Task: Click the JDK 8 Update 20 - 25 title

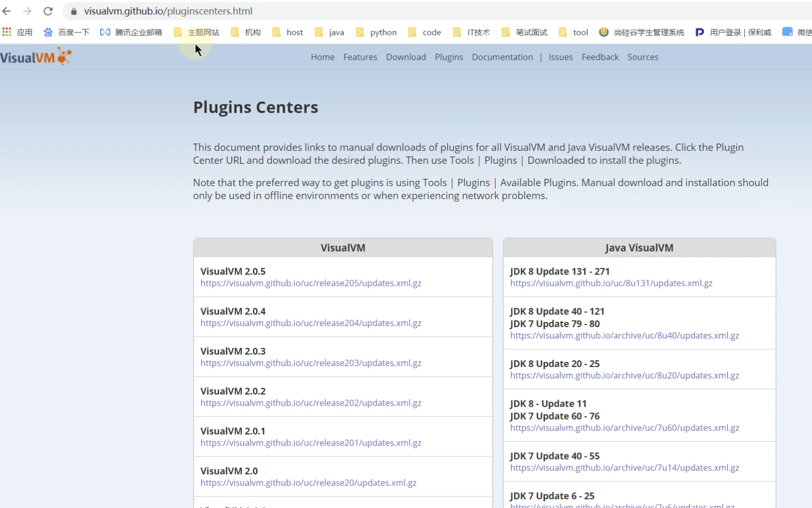Action: pyautogui.click(x=555, y=364)
